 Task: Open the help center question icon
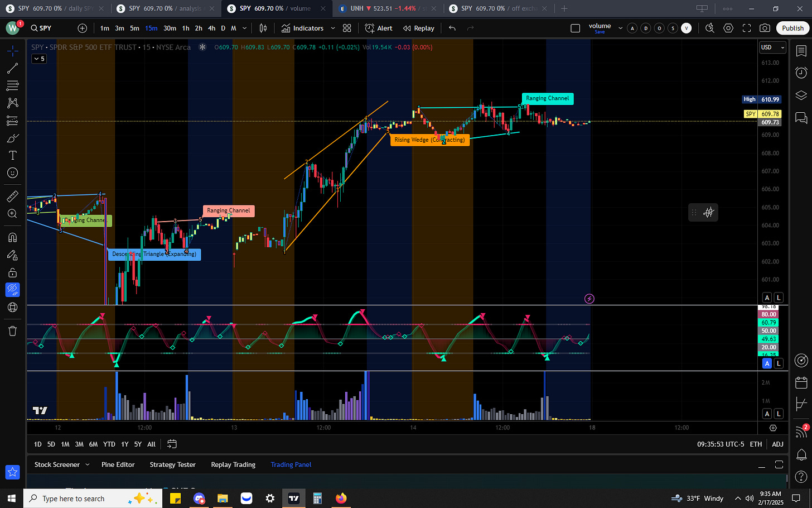point(801,477)
